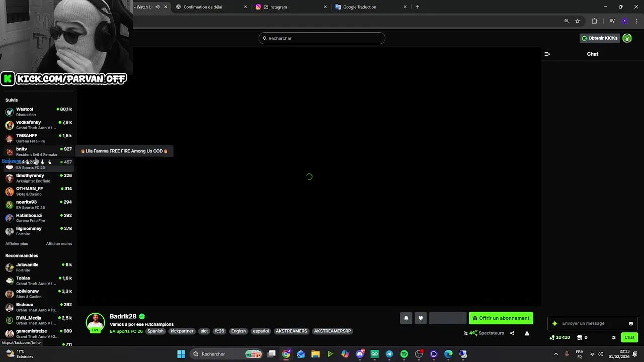
Task: Open Westcol's channel in sidebar
Action: click(39, 112)
